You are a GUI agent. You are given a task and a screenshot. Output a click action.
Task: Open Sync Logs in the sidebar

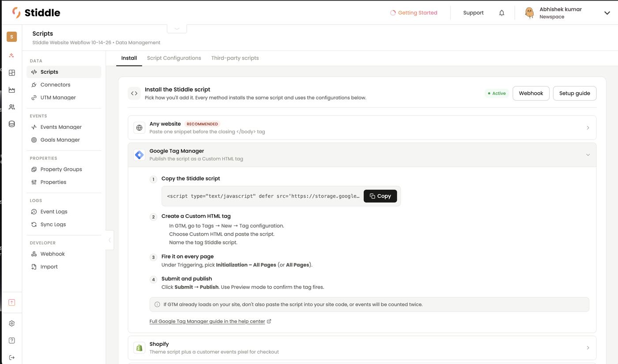point(64,225)
